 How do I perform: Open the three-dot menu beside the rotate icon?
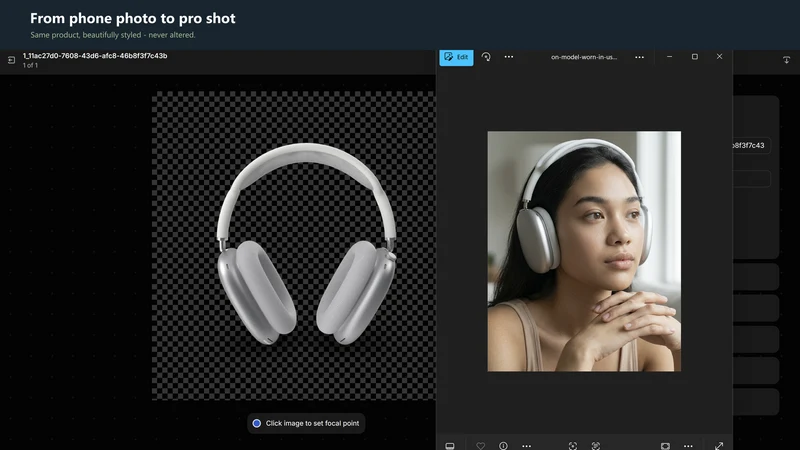[509, 57]
